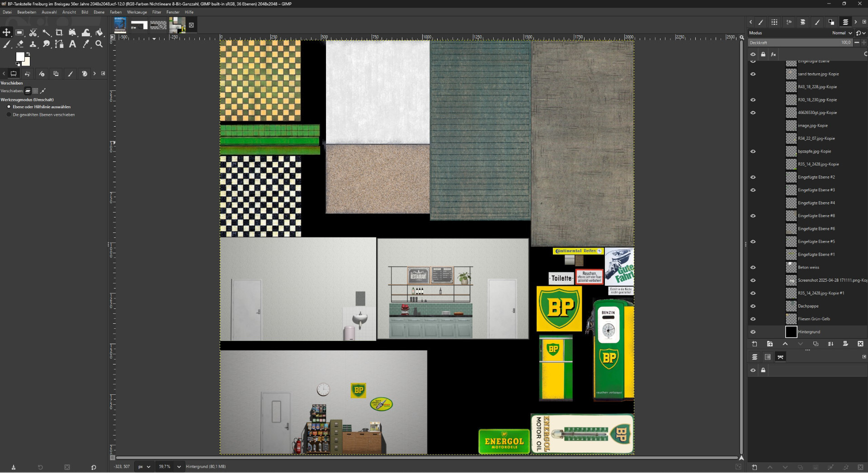This screenshot has height=473, width=868.
Task: Select the Warp Transform tool
Action: coord(86,33)
